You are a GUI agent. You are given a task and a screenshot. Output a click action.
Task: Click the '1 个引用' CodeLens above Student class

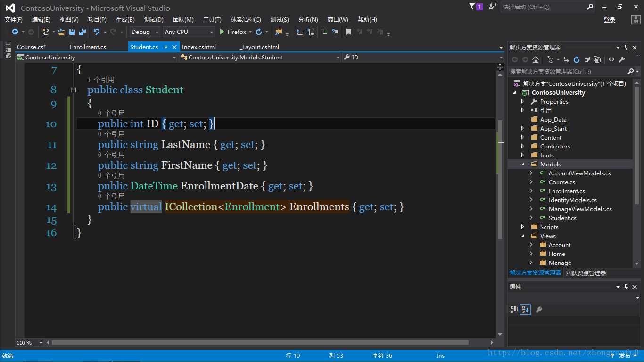pyautogui.click(x=101, y=80)
